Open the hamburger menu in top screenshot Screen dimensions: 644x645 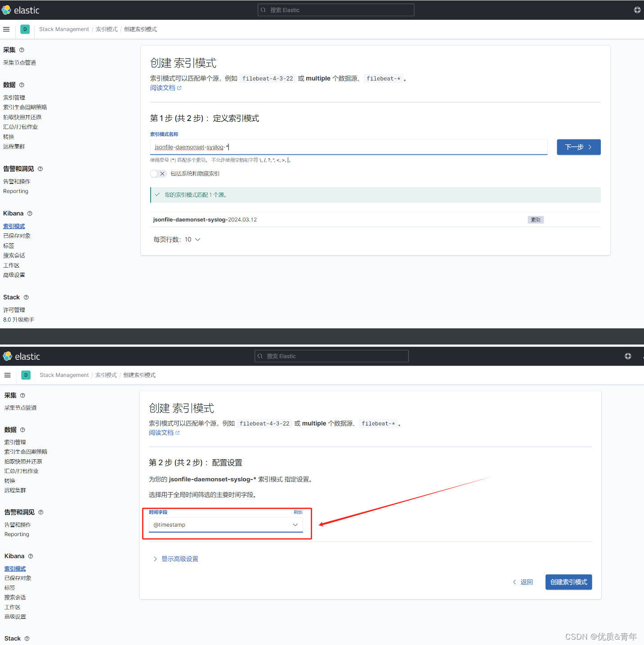click(x=6, y=29)
